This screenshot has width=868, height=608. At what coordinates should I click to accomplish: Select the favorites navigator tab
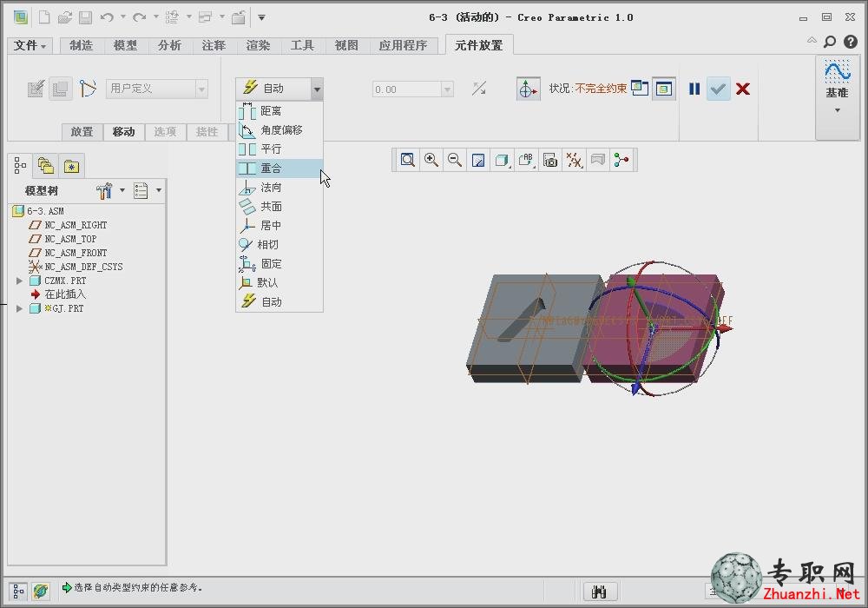coord(71,166)
